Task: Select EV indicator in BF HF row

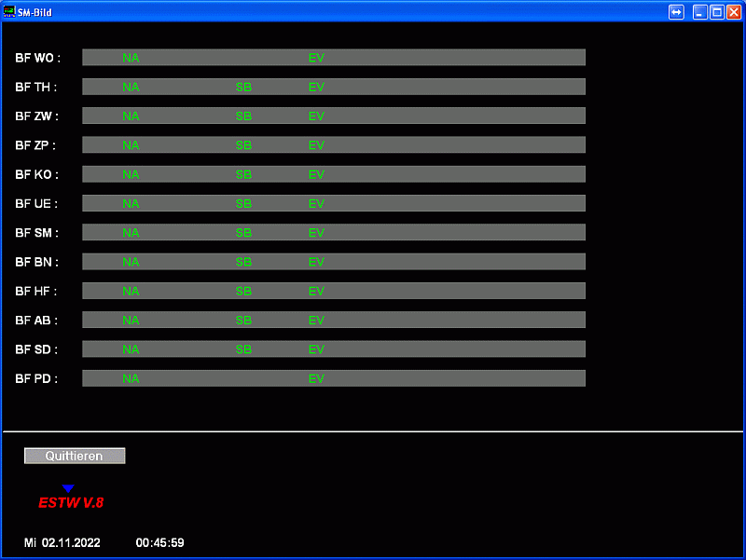Action: coord(316,291)
